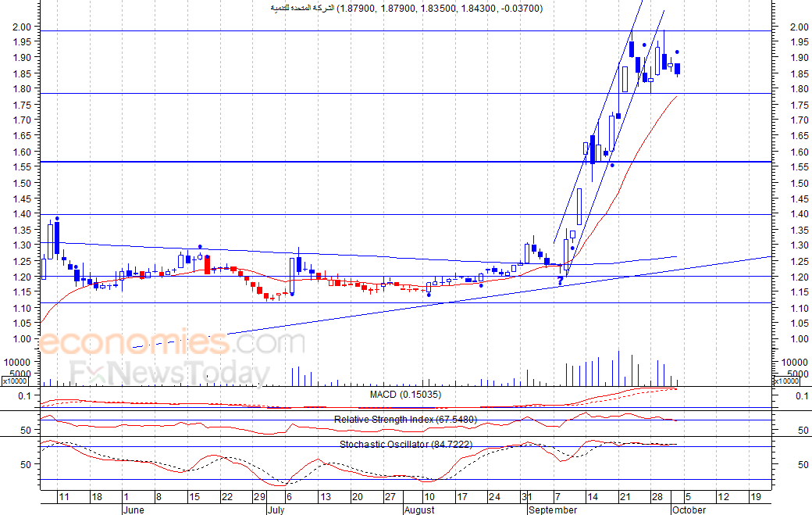Viewport: 812px width, 515px height.
Task: Click date label 31 on time axis
Action: point(527,497)
